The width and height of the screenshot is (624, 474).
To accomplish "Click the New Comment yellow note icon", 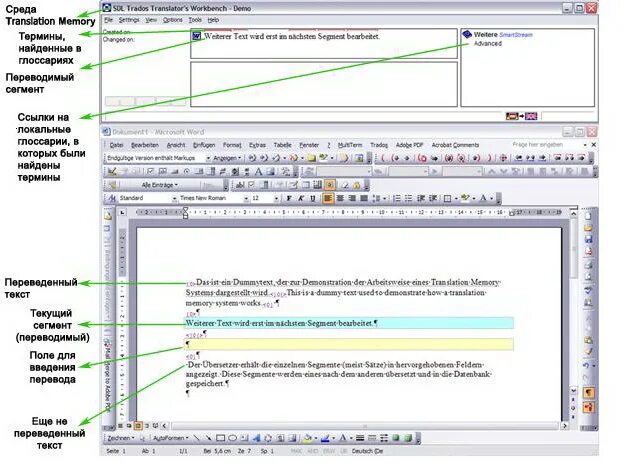I will (x=312, y=158).
